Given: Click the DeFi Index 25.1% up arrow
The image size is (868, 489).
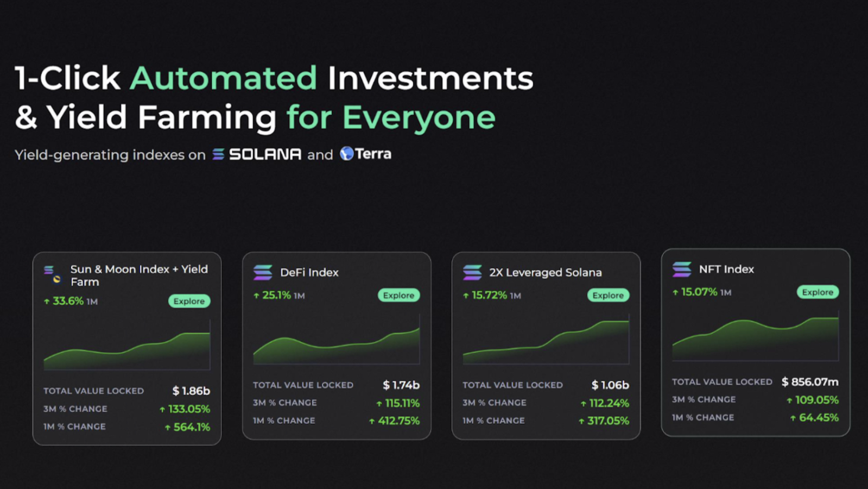Looking at the screenshot, I should point(256,296).
